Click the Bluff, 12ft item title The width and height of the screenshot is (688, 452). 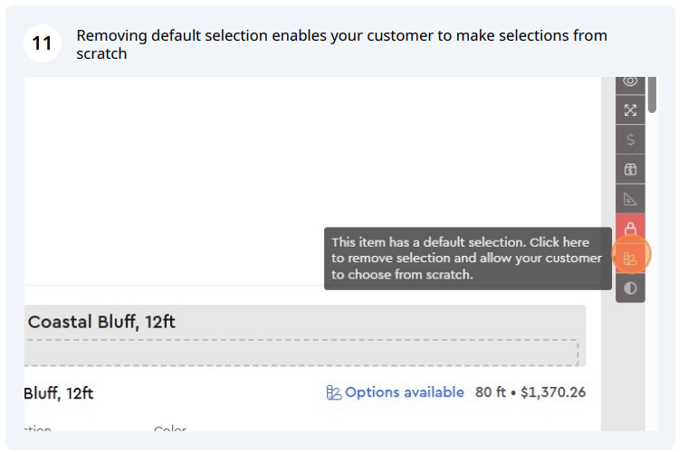[x=58, y=393]
